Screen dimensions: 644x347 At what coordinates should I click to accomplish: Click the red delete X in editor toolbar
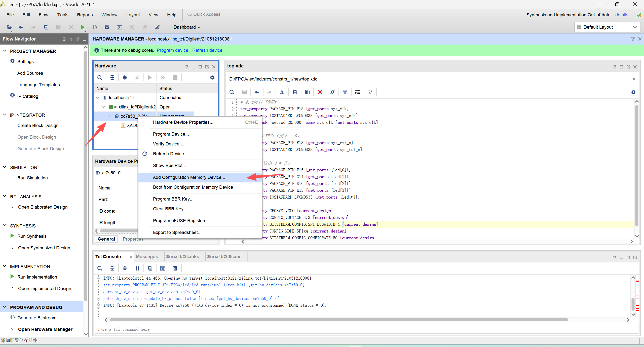pos(320,92)
